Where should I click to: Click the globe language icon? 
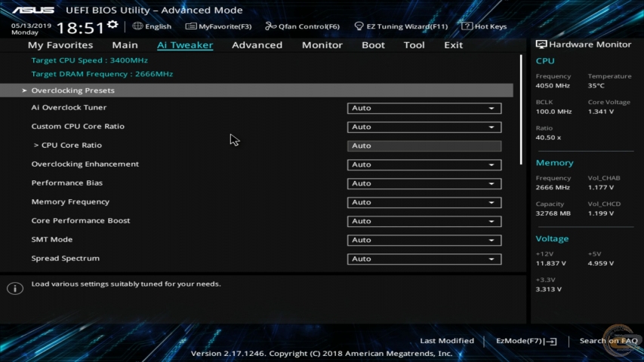point(137,26)
